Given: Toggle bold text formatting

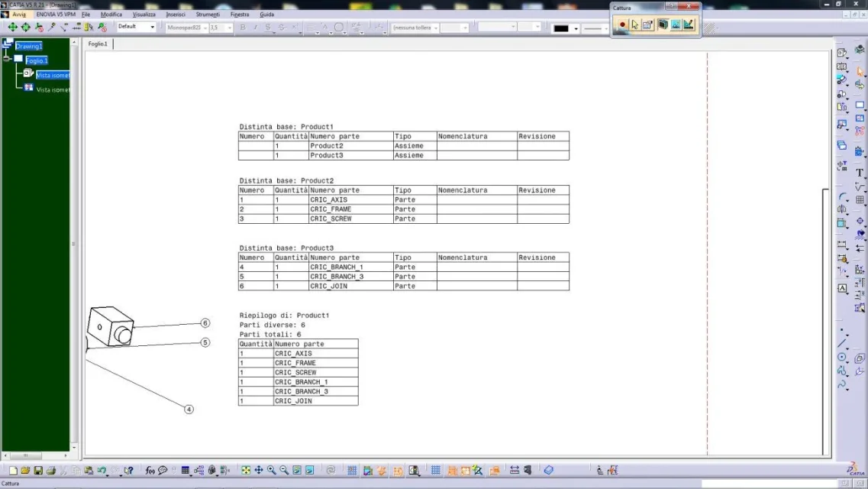Looking at the screenshot, I should click(x=243, y=28).
